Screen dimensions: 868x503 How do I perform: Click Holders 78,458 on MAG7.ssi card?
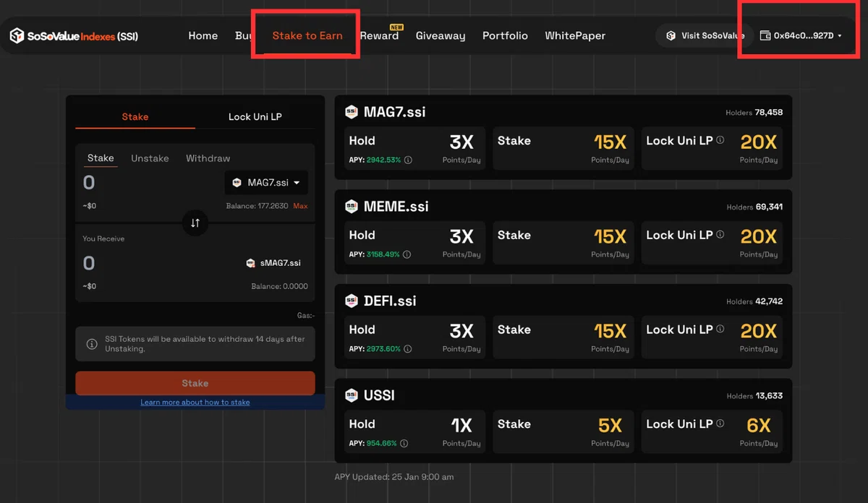tap(754, 113)
